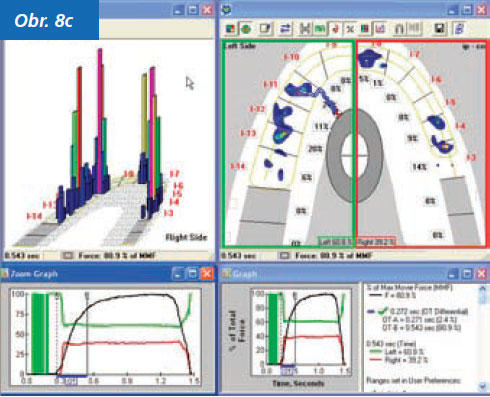Click 'OT-A = 0.271 sec' legend line
The width and height of the screenshot is (490, 397).
click(x=419, y=320)
